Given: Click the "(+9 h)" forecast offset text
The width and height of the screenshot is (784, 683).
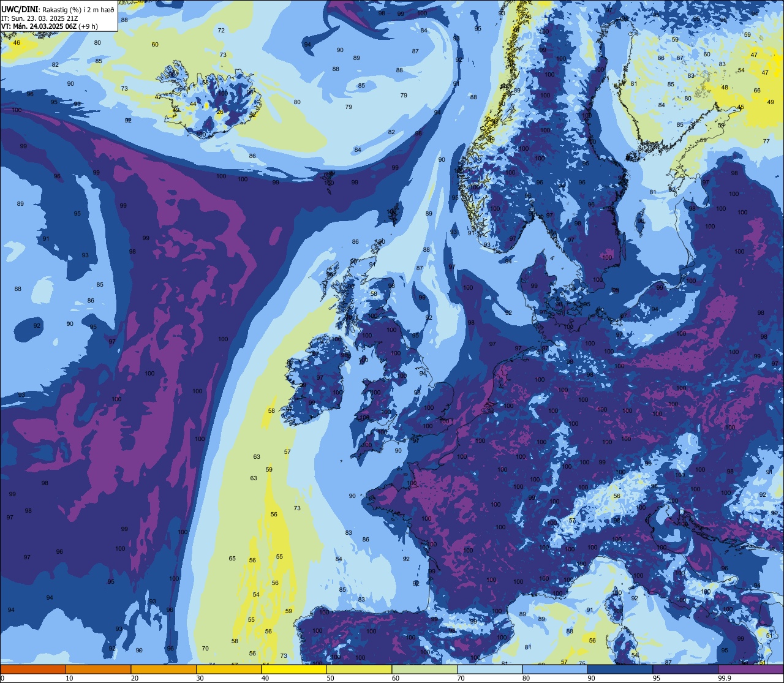Looking at the screenshot, I should coord(88,26).
